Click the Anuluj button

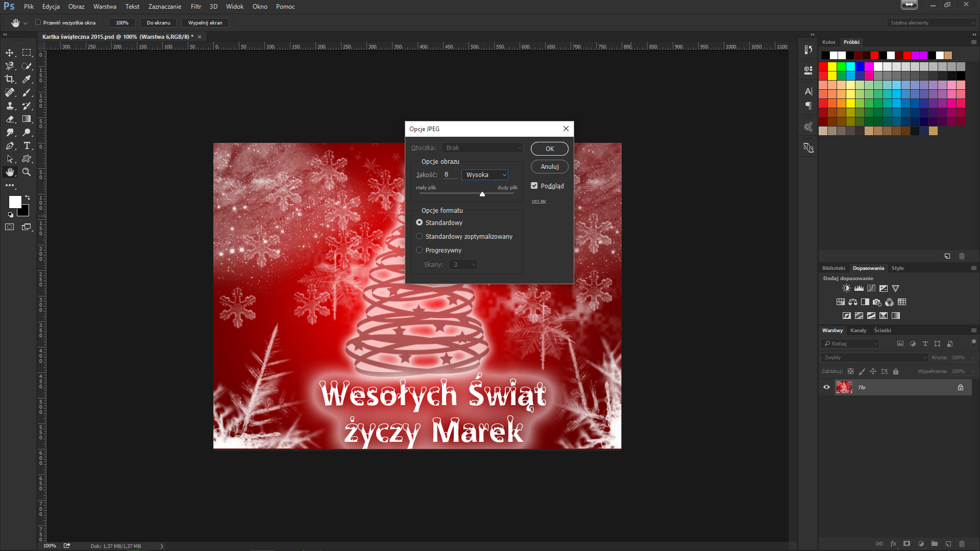[549, 167]
